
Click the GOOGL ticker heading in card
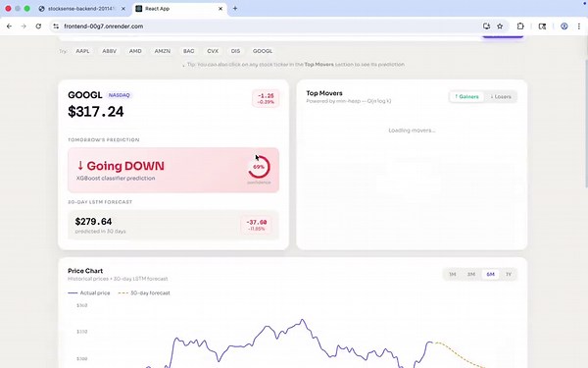click(85, 95)
